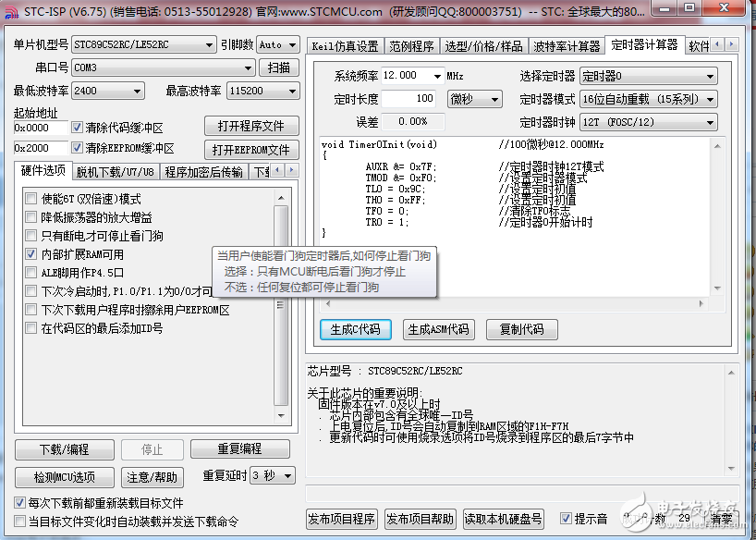
Task: Click 生成ASM代码 button
Action: pos(439,329)
